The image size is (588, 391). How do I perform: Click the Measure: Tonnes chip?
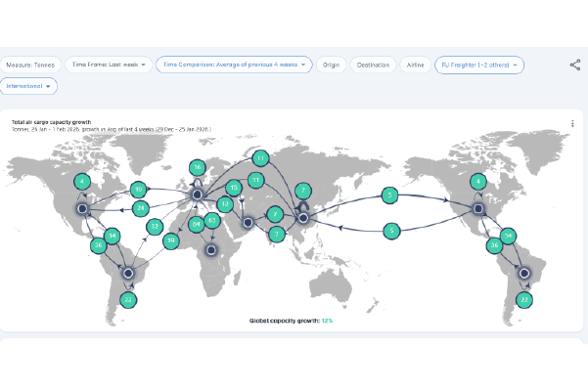point(31,65)
